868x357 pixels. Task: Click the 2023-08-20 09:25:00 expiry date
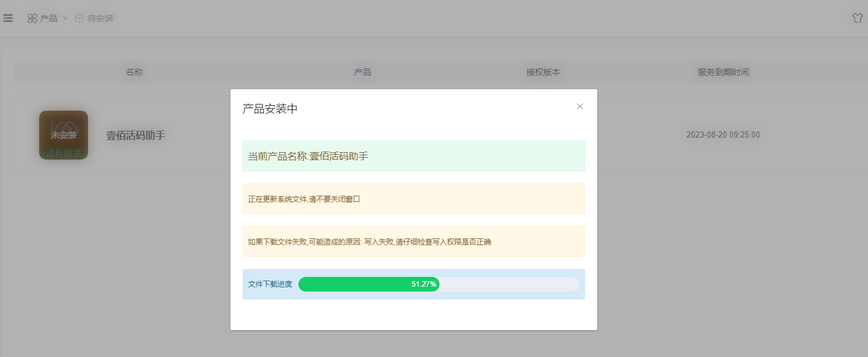pos(723,135)
